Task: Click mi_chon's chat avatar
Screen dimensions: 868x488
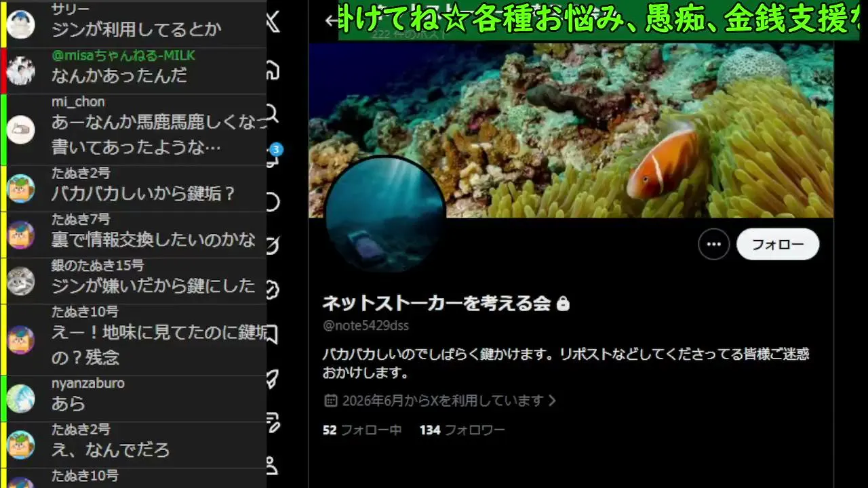Action: click(21, 129)
